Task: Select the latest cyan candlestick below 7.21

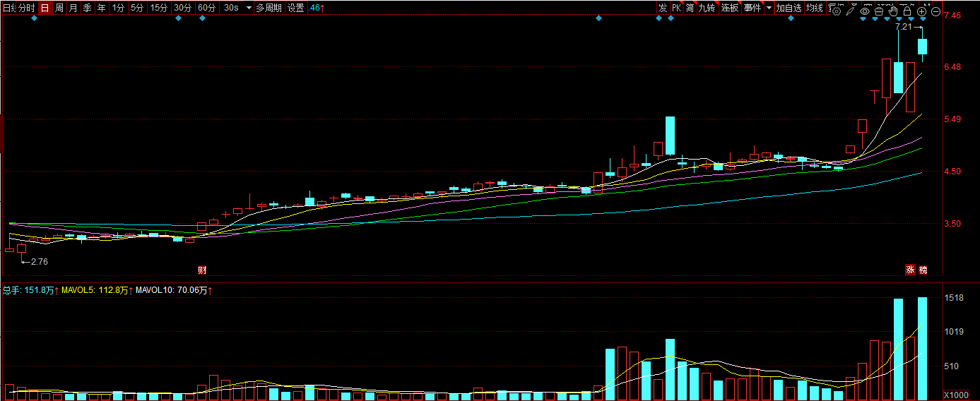Action: (922, 47)
